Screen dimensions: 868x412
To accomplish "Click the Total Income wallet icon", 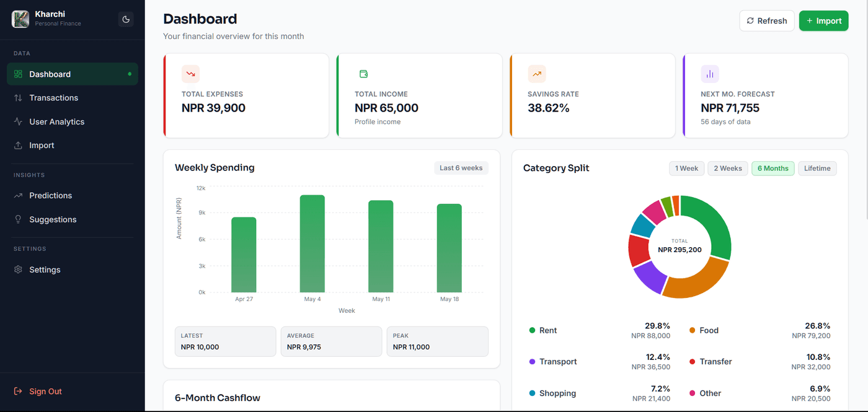I will click(x=363, y=74).
